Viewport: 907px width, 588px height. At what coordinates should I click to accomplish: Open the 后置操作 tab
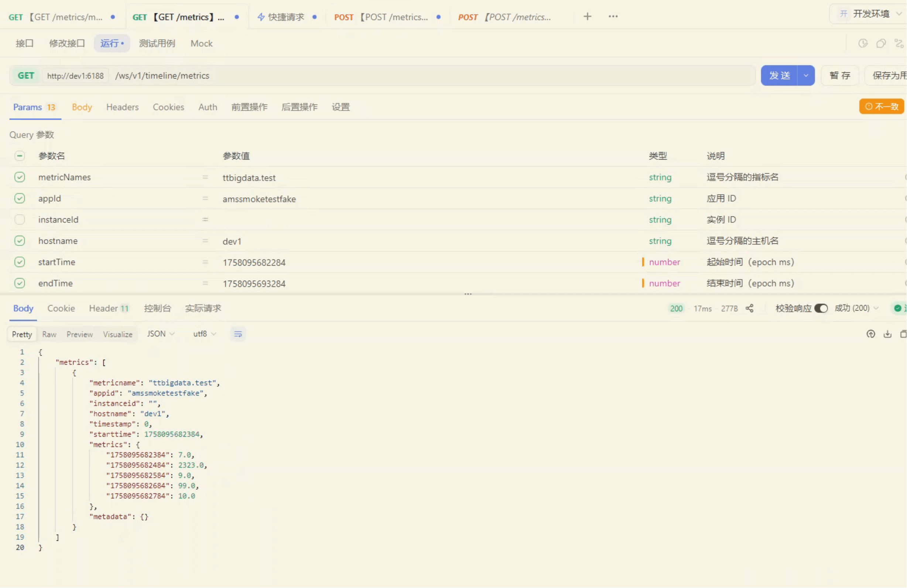pyautogui.click(x=299, y=107)
